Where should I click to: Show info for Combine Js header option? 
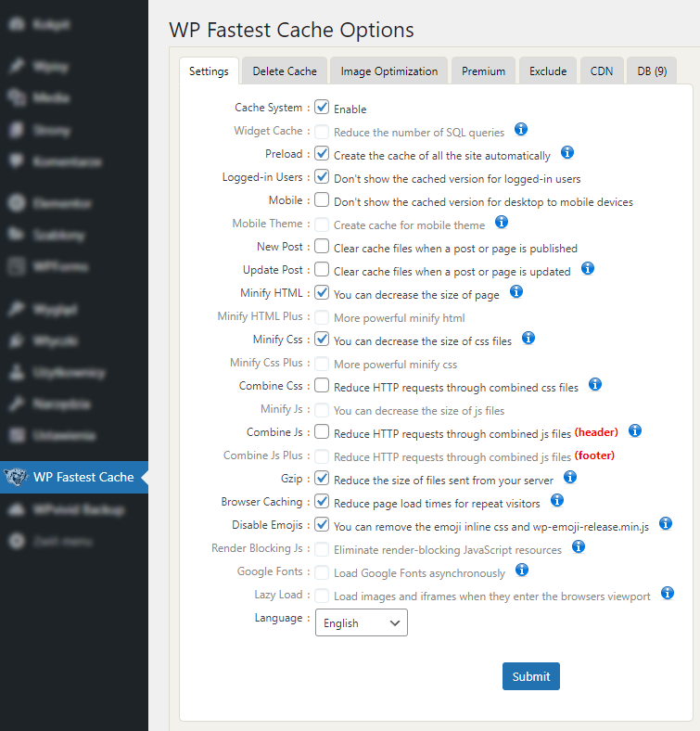tap(635, 430)
